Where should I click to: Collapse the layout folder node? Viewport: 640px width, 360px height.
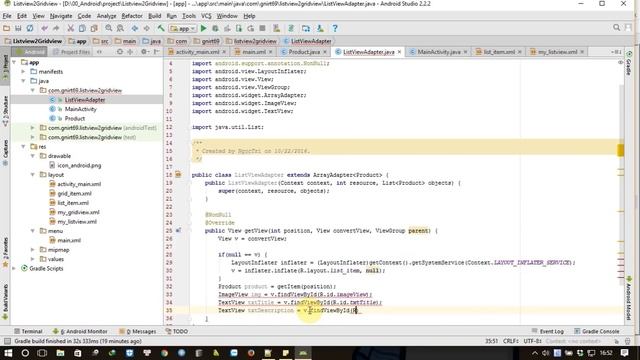click(33, 175)
